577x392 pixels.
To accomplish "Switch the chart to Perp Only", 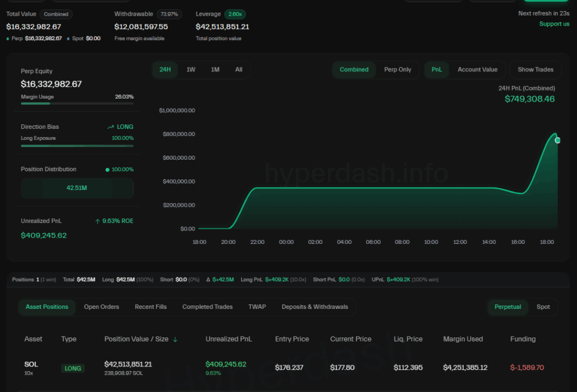I will (x=398, y=70).
